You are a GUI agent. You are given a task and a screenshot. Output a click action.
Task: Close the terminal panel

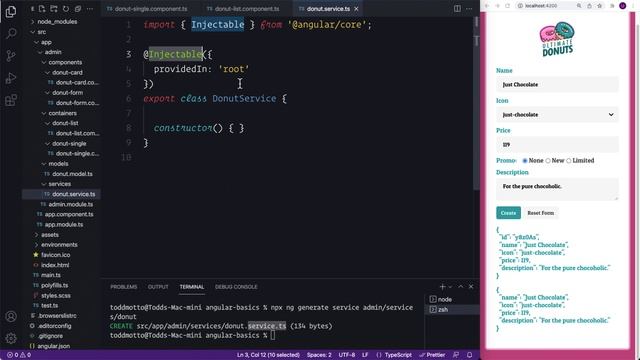tap(471, 287)
